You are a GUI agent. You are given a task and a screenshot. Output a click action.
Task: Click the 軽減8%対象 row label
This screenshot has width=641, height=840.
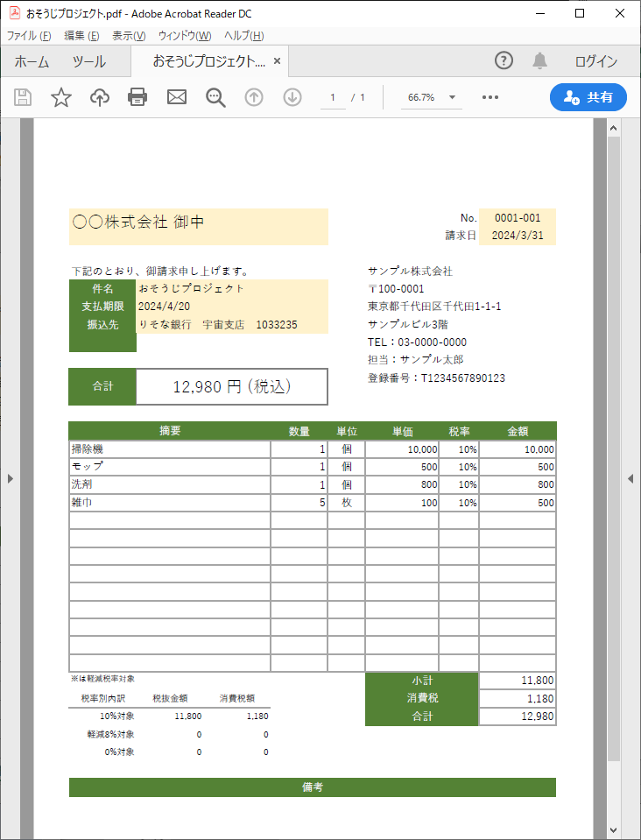click(x=111, y=735)
